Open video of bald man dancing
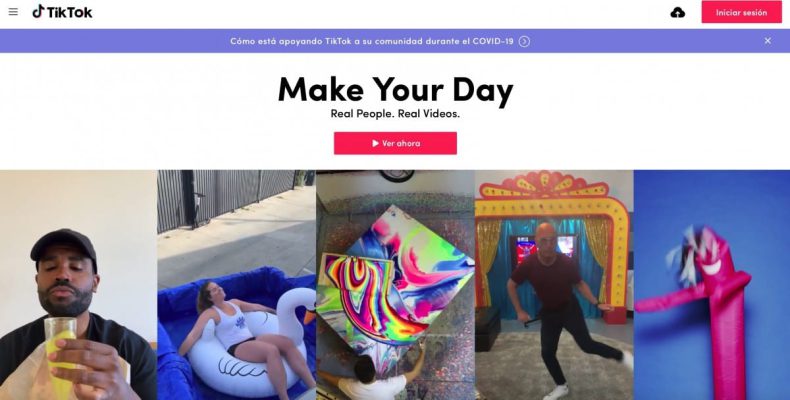 554,285
